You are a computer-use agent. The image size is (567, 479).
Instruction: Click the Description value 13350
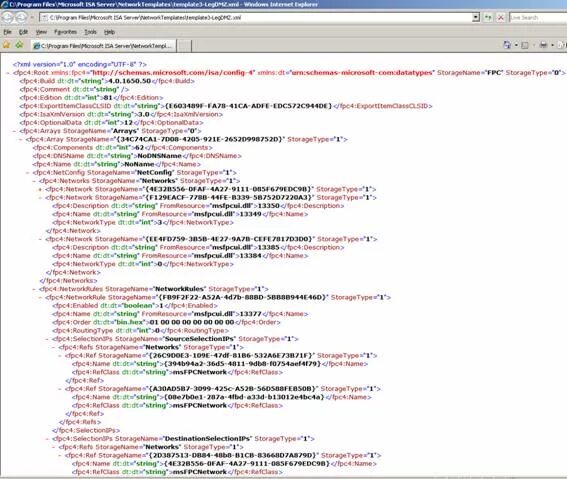pyautogui.click(x=269, y=206)
